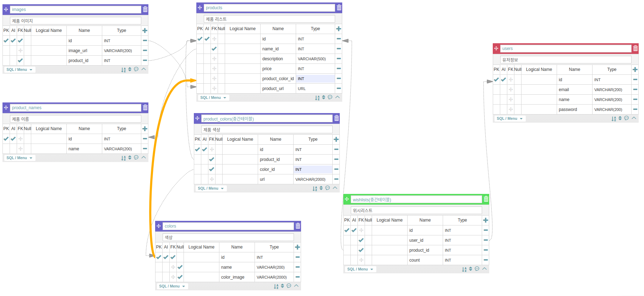Toggle FK check for name_id in products

(214, 49)
